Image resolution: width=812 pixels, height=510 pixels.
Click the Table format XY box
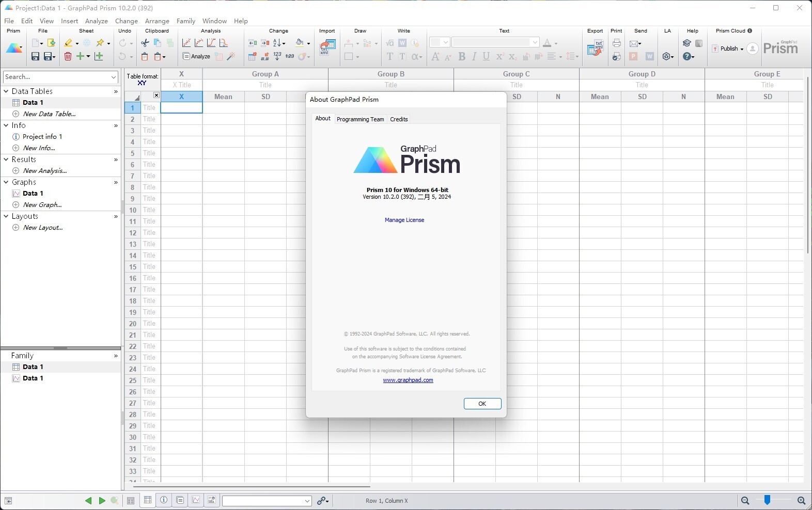(142, 79)
